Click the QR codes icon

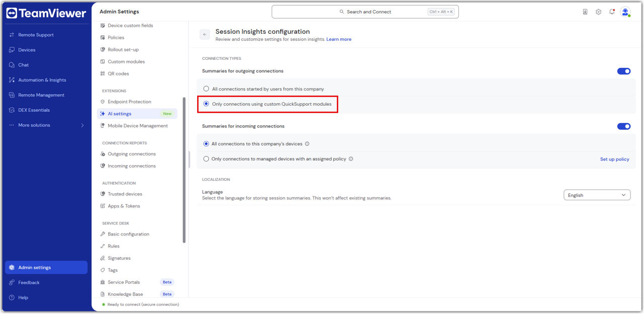(103, 73)
